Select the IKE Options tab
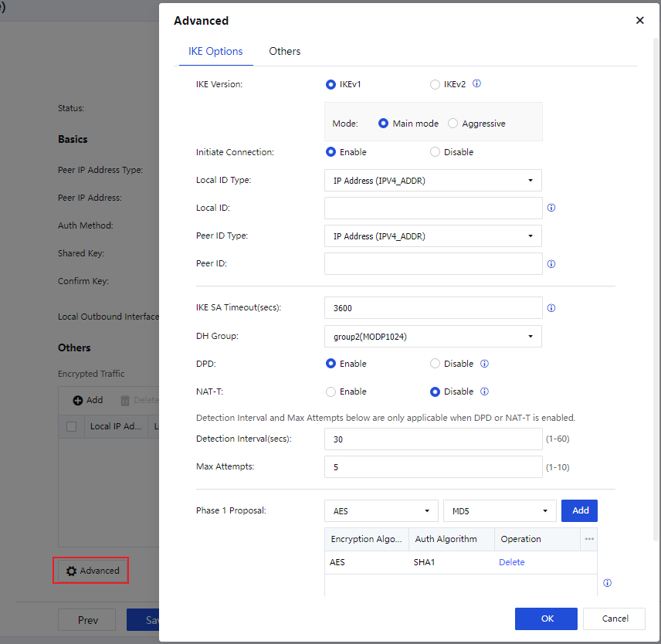Viewport: 661px width, 644px height. (x=215, y=51)
